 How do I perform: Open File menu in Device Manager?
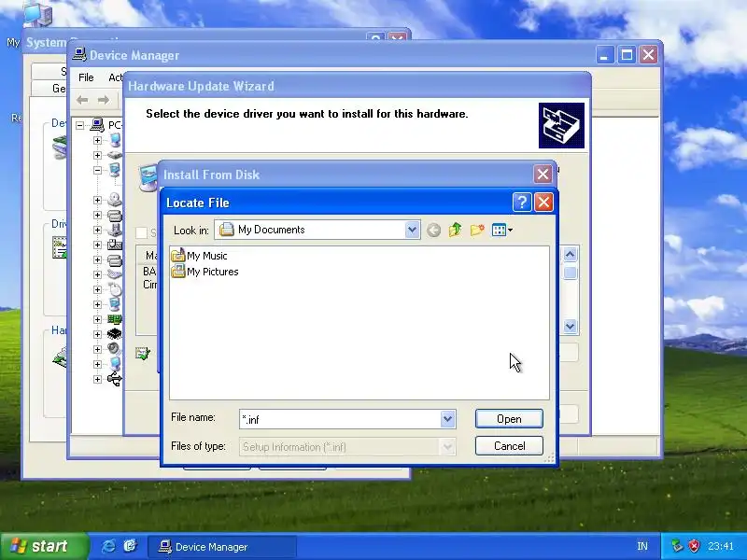pos(86,77)
